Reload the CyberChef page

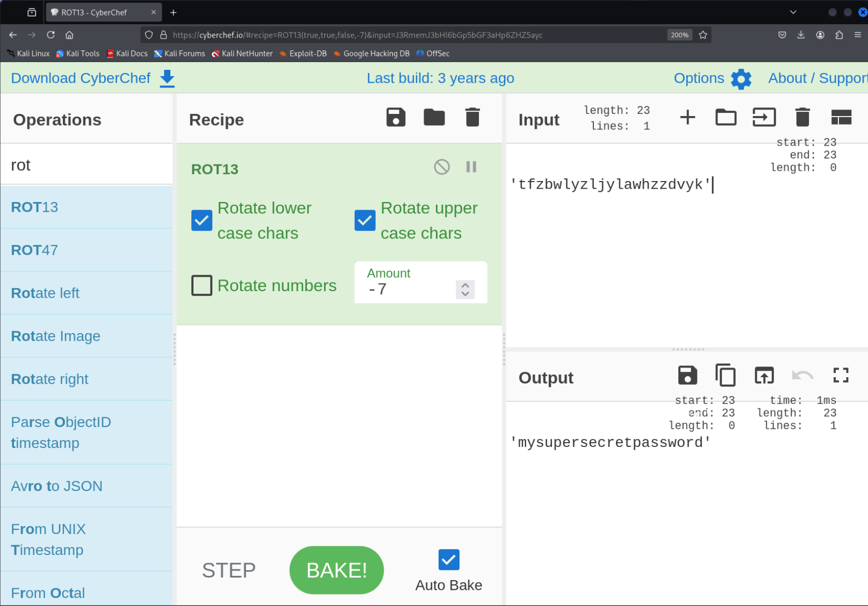click(51, 35)
